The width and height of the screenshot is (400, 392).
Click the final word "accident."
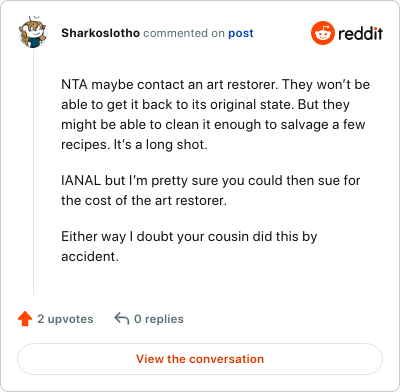(90, 256)
